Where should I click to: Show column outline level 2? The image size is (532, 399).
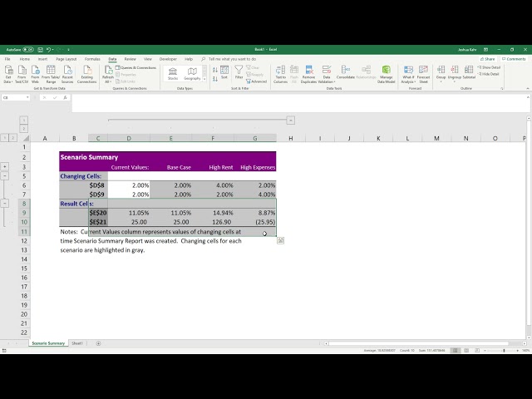[24, 129]
